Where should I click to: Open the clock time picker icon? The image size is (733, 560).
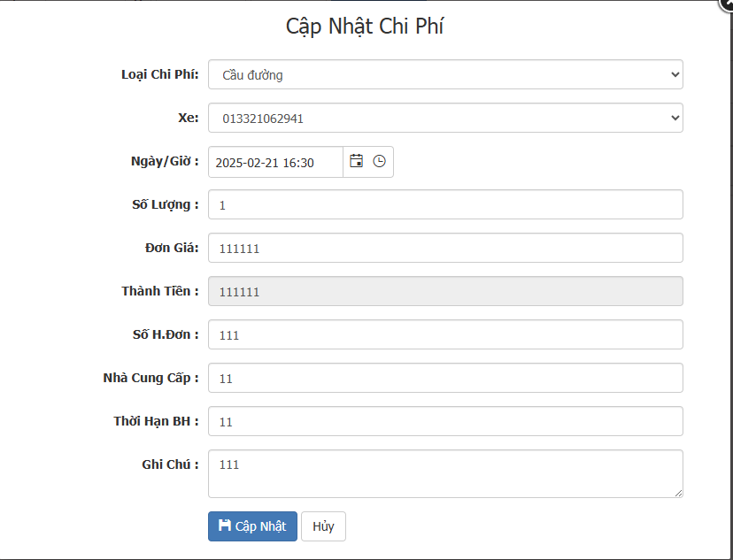tap(379, 161)
